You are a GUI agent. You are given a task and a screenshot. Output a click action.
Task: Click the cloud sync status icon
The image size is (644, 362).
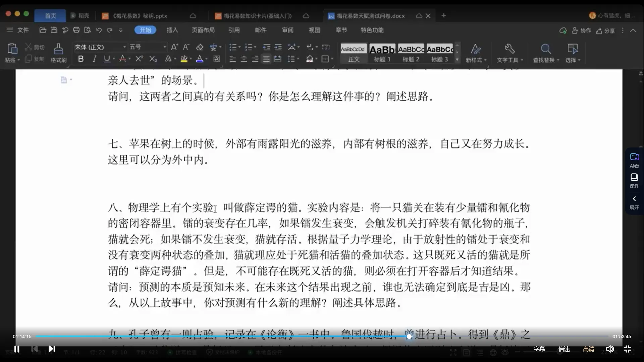click(x=563, y=31)
